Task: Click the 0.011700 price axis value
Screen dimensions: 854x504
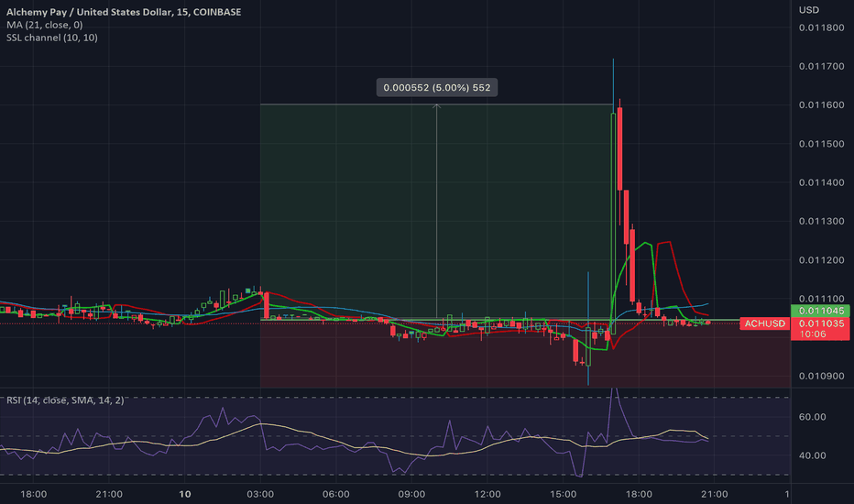Action: coord(821,67)
